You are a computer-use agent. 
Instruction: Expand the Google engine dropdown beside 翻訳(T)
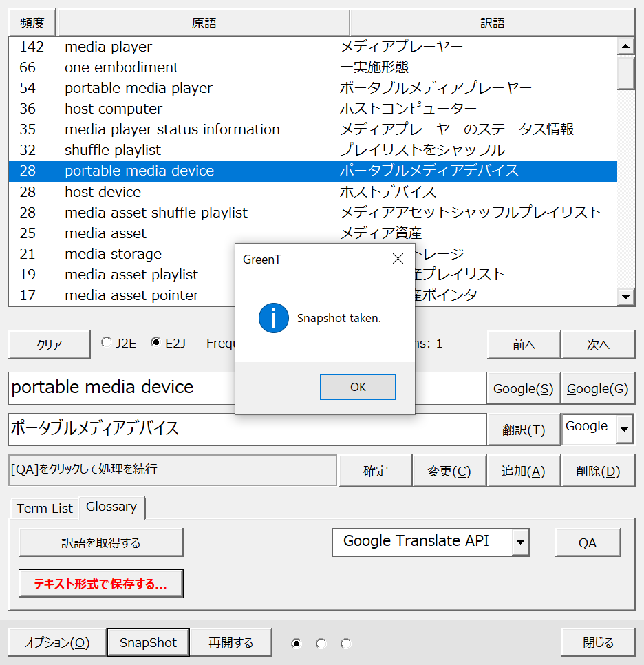click(x=624, y=430)
